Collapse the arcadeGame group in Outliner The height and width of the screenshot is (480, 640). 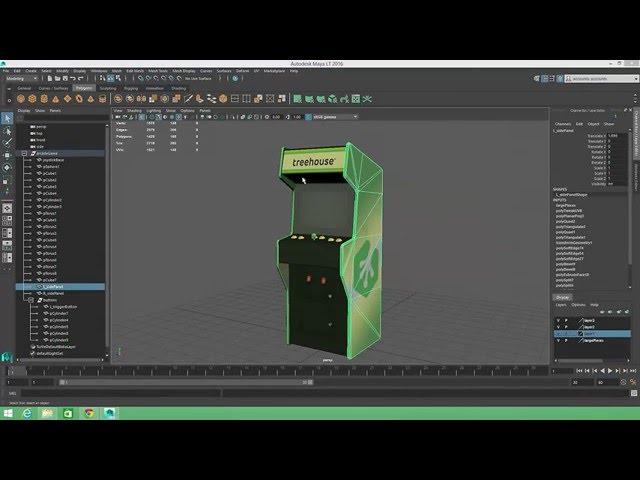[x=24, y=153]
